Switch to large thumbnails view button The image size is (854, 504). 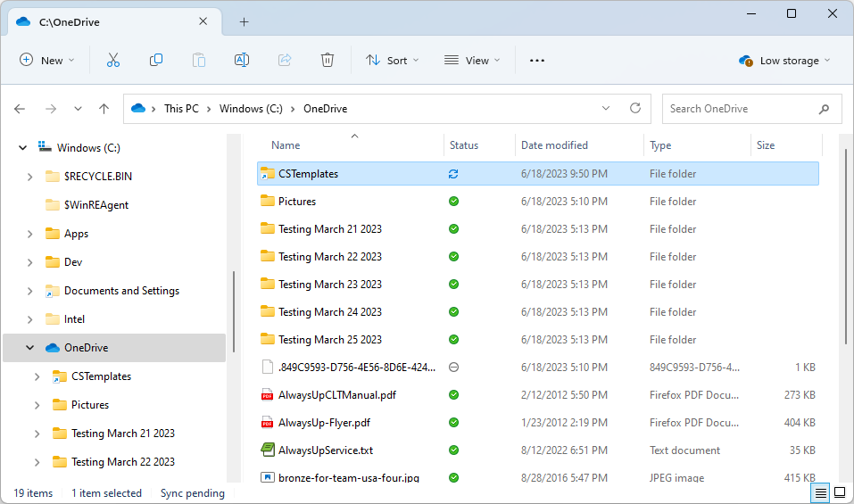[x=840, y=492]
